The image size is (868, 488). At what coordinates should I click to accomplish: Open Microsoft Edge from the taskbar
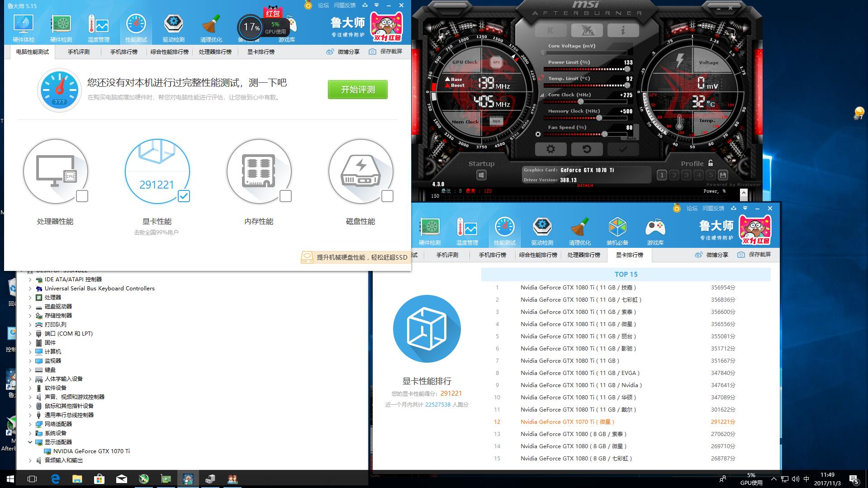55,479
